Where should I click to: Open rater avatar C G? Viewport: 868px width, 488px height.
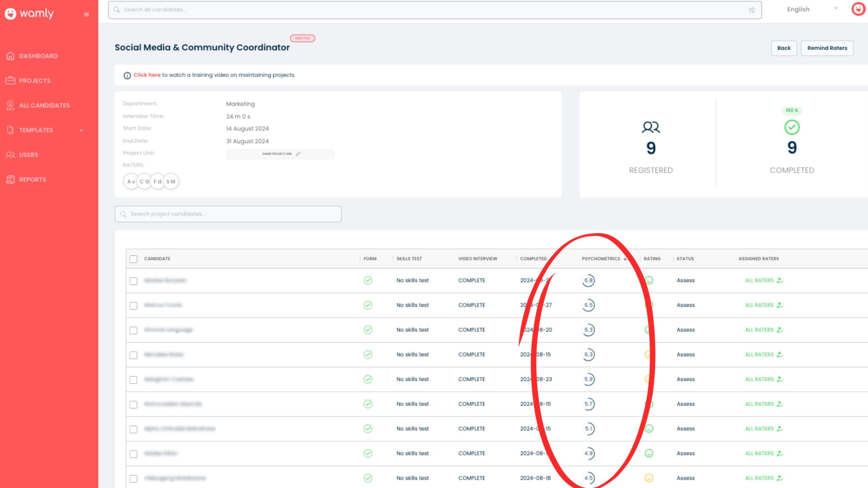click(144, 181)
